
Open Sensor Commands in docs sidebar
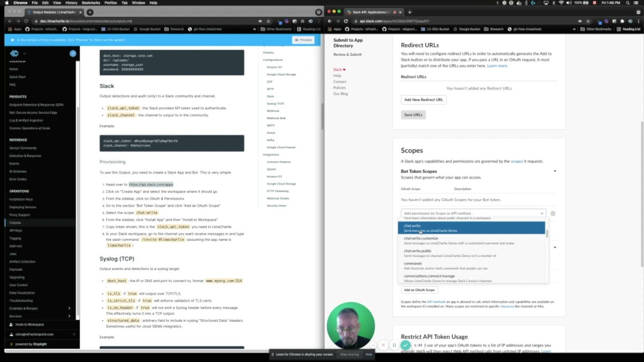click(x=23, y=148)
